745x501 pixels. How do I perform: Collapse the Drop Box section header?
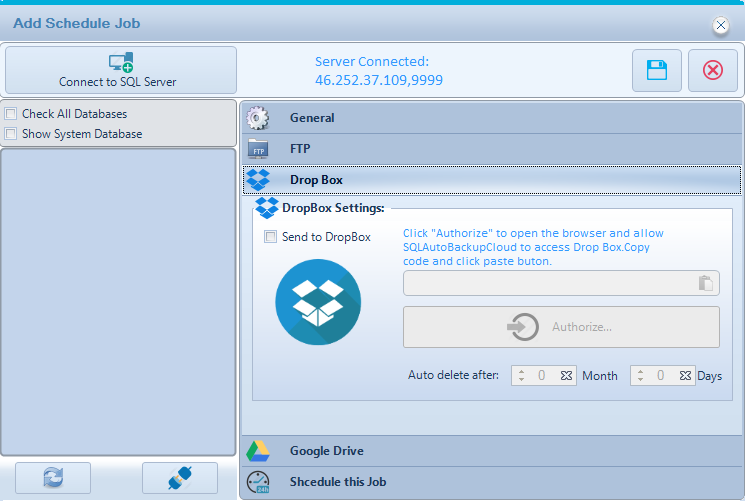point(491,180)
